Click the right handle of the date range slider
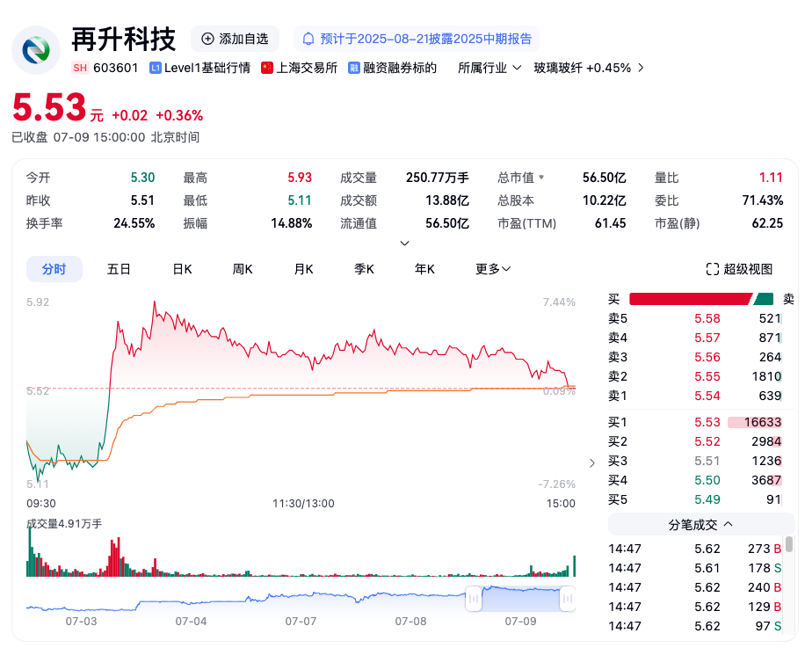The image size is (812, 655). click(568, 599)
